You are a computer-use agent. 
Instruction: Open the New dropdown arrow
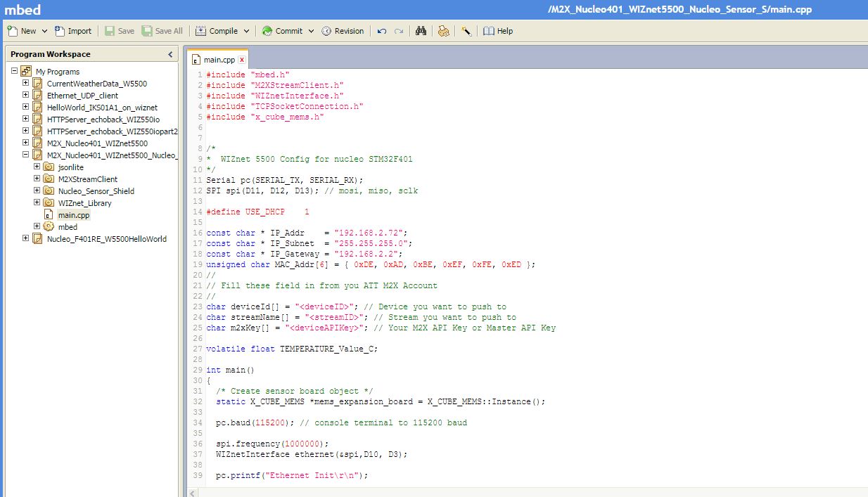click(45, 31)
